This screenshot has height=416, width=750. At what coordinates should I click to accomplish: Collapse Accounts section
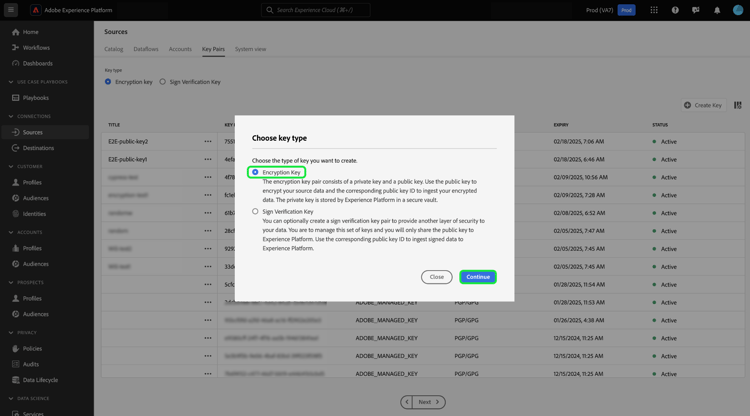pos(11,232)
